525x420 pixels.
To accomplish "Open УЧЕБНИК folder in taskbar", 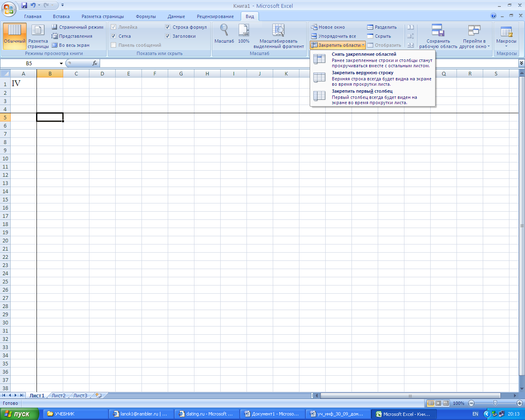I will click(x=76, y=414).
